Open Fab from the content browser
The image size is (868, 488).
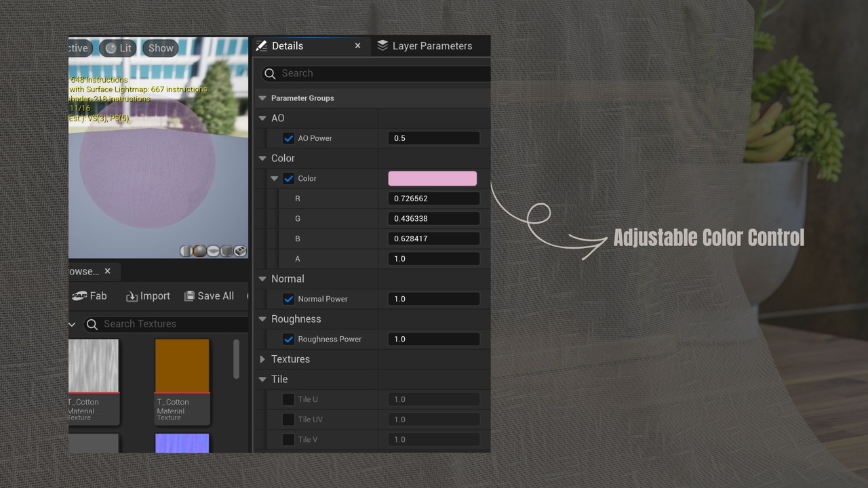coord(90,296)
